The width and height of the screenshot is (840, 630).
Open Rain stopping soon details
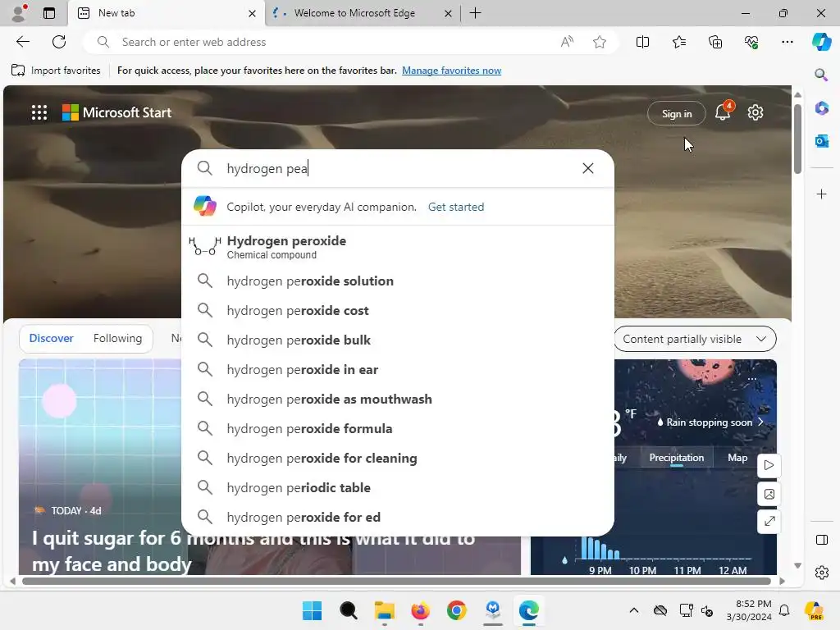[x=710, y=422]
